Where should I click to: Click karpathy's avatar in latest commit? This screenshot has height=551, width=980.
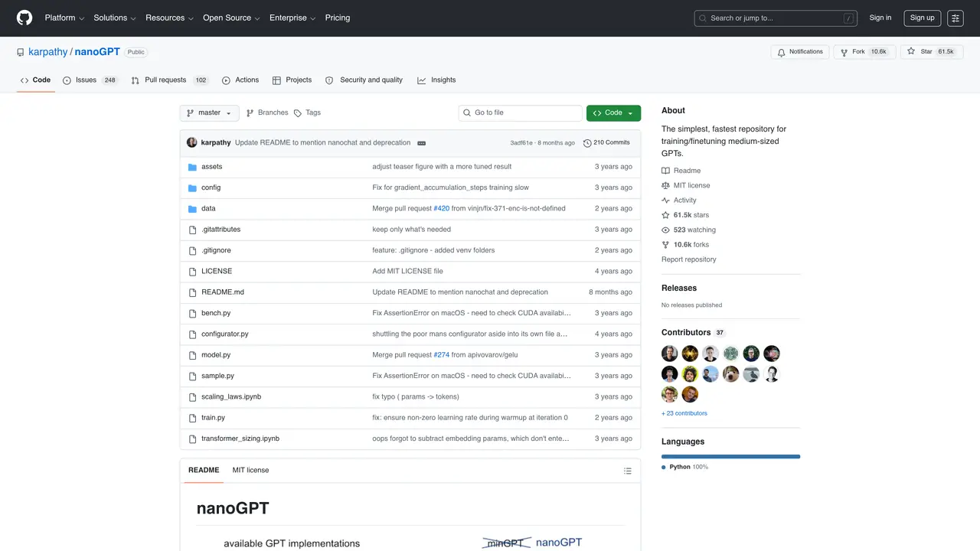[192, 142]
